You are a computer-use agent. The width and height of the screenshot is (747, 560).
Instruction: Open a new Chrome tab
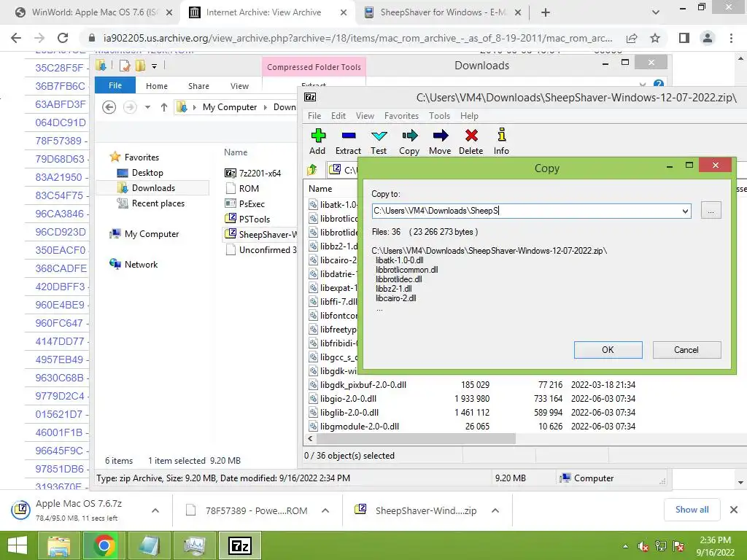(x=546, y=12)
